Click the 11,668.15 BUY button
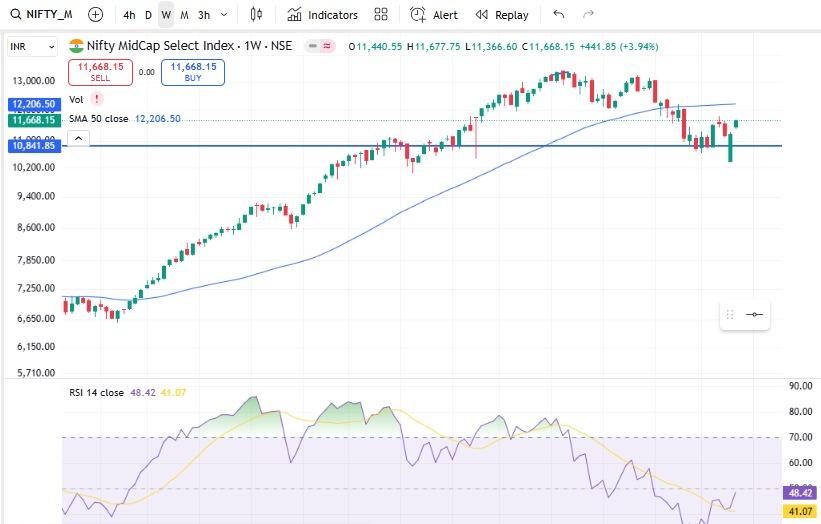Image resolution: width=821 pixels, height=524 pixels. pyautogui.click(x=193, y=72)
